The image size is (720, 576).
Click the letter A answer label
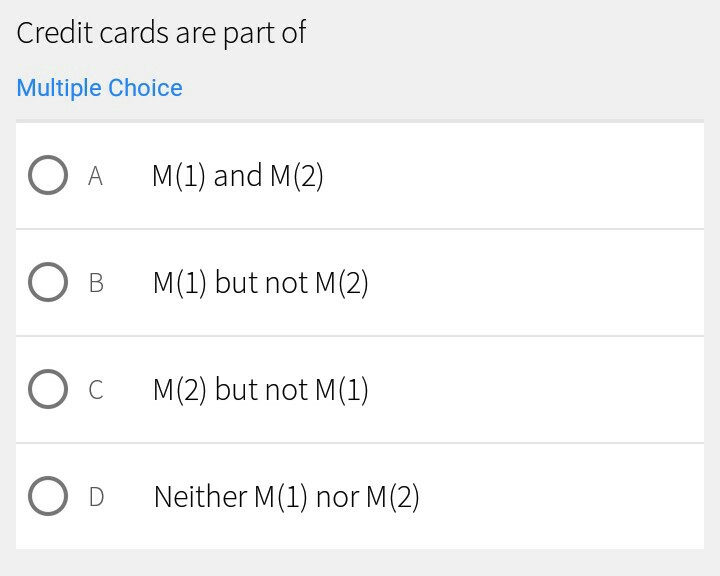tap(96, 177)
